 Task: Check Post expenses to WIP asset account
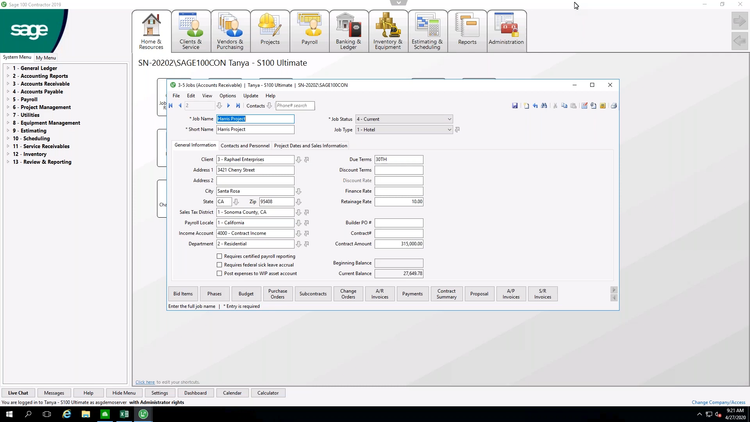pos(219,274)
